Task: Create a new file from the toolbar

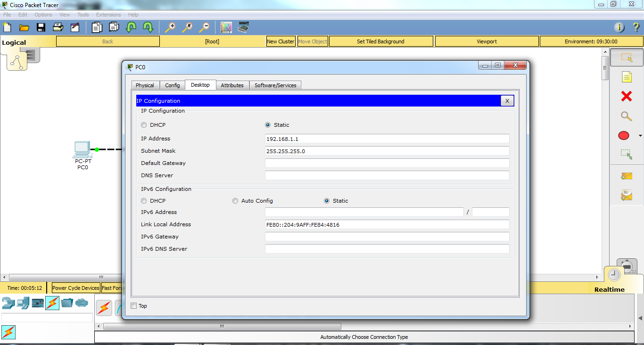Action: [x=7, y=27]
